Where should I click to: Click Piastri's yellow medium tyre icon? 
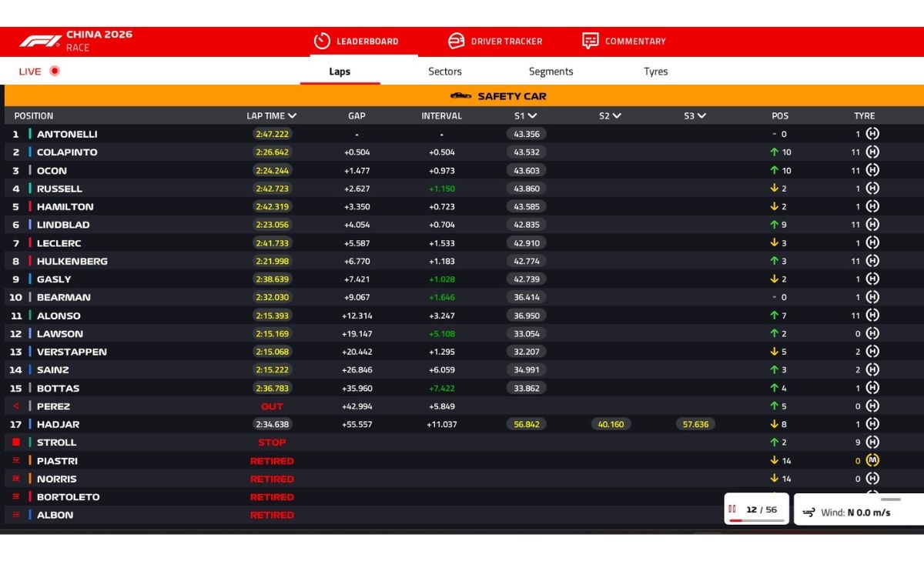click(872, 461)
